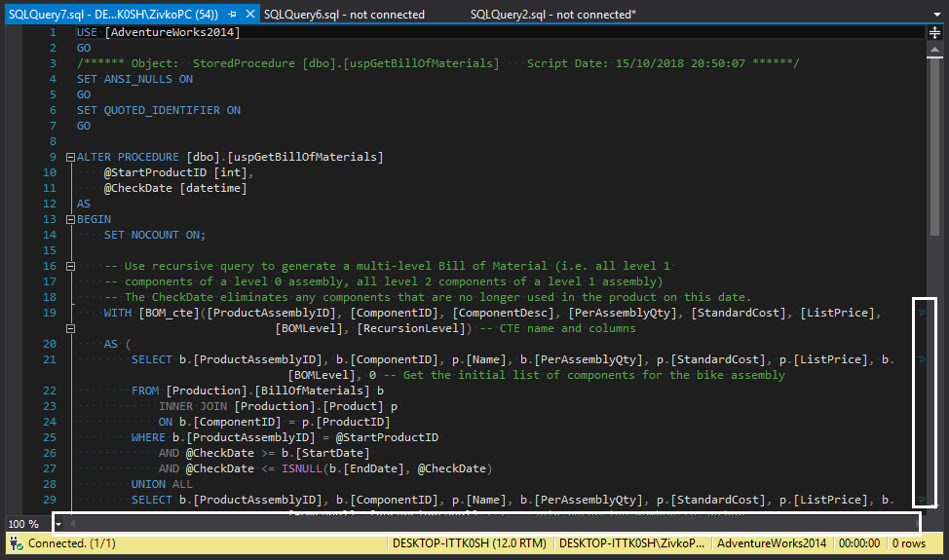
Task: Click the horizontal scrollbar left arrow
Action: 73,524
